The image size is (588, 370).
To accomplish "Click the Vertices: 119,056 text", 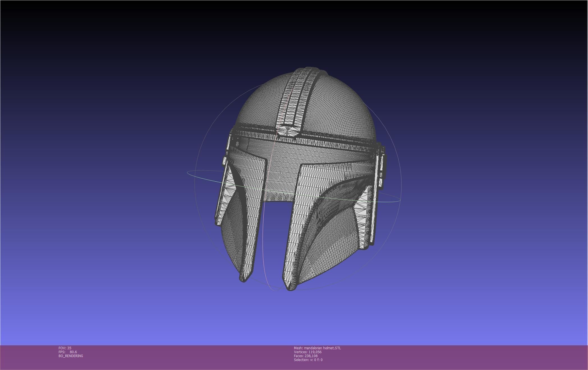I will pos(307,352).
